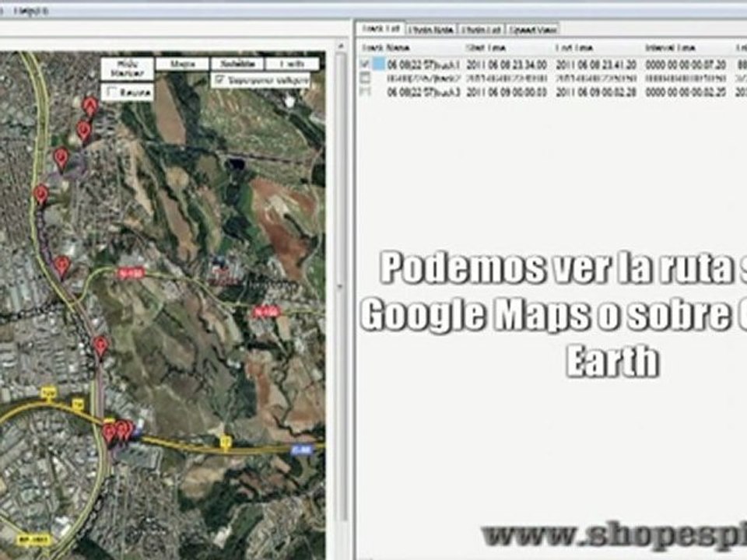Click the up arrow of the map scrollbar

click(340, 46)
